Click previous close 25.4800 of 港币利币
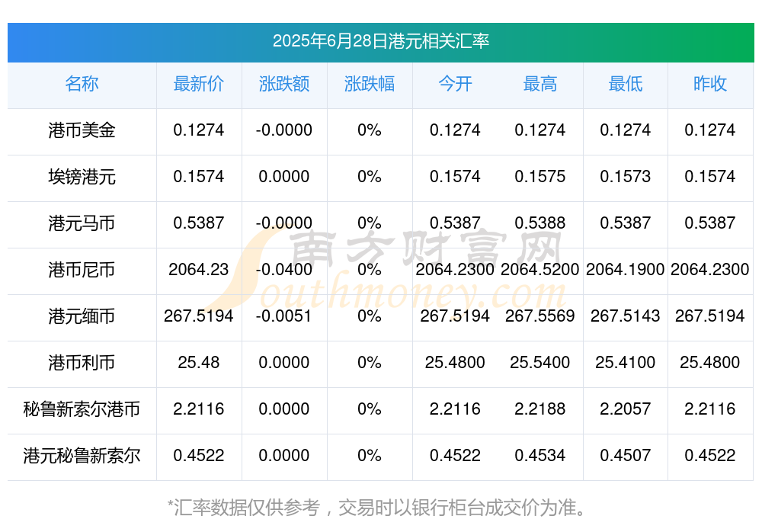This screenshot has width=762, height=532. coord(710,362)
